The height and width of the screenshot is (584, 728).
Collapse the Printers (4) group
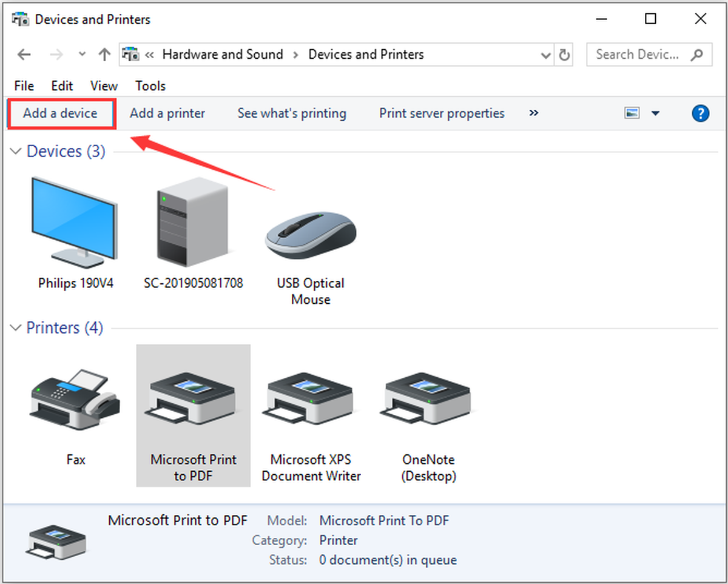pos(16,328)
